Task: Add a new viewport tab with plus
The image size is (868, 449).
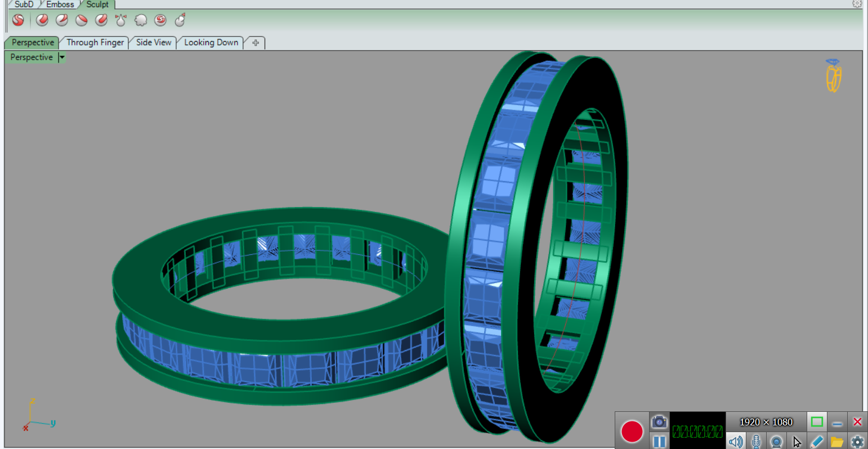Action: [x=256, y=43]
